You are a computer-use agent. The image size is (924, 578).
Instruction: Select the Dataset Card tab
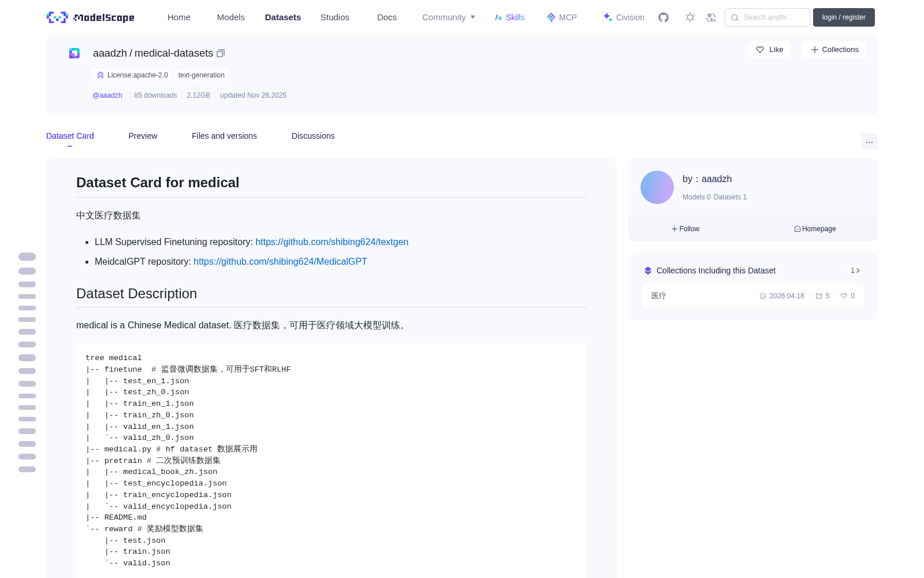click(70, 136)
